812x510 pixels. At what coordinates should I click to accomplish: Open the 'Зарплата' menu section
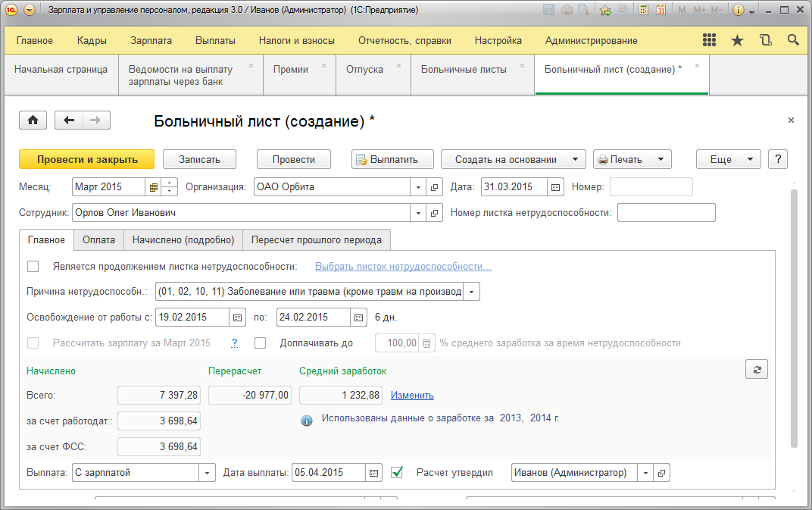[x=151, y=41]
